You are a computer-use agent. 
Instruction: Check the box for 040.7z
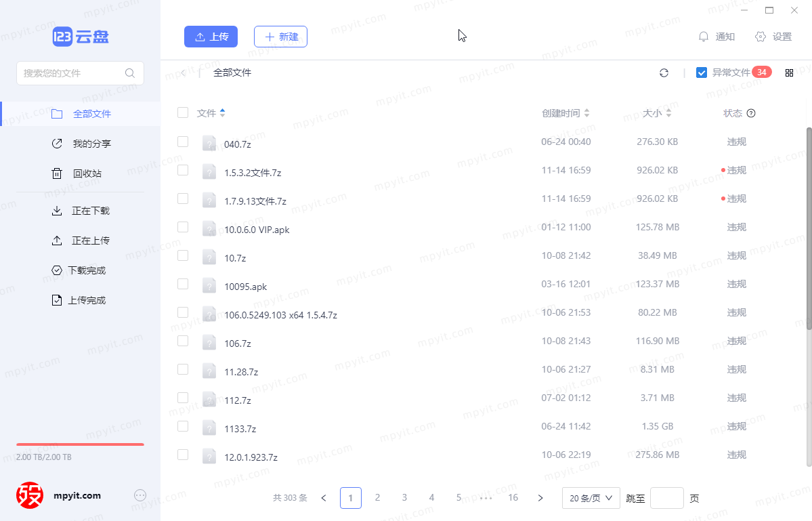(183, 142)
